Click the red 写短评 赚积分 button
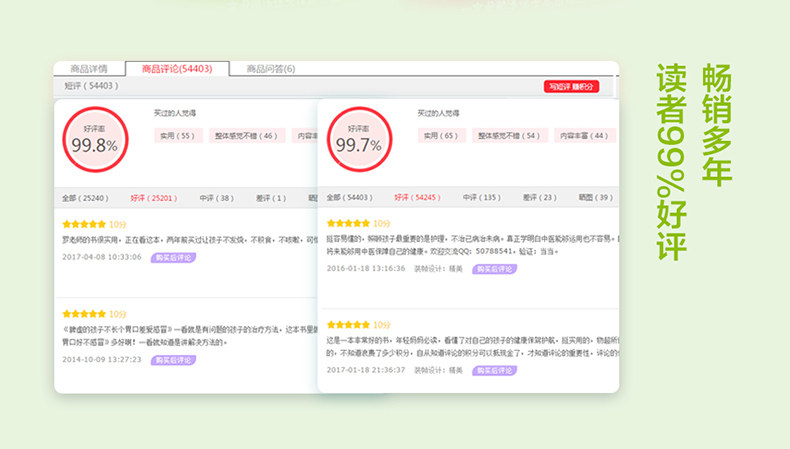790x449 pixels. point(571,87)
